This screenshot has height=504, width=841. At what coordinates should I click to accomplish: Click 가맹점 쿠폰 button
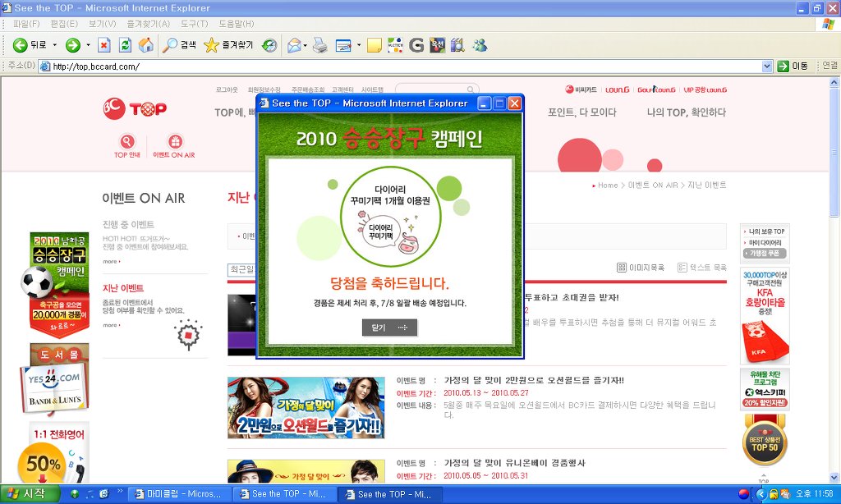coord(765,253)
